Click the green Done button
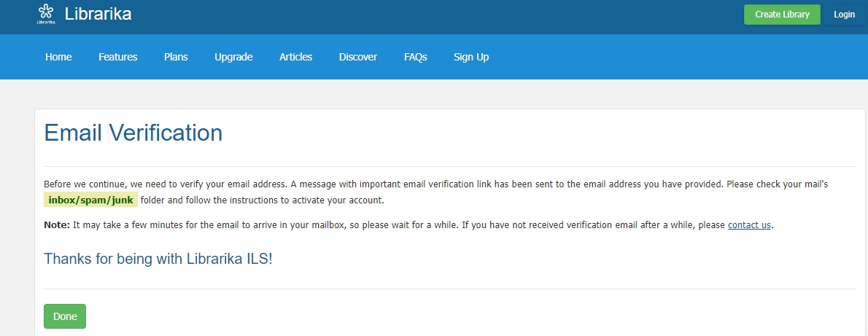This screenshot has height=336, width=868. point(65,316)
